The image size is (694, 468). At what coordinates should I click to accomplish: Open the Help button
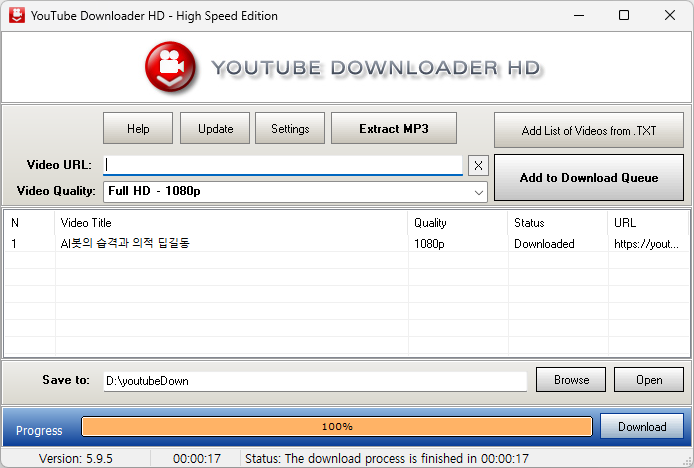138,128
